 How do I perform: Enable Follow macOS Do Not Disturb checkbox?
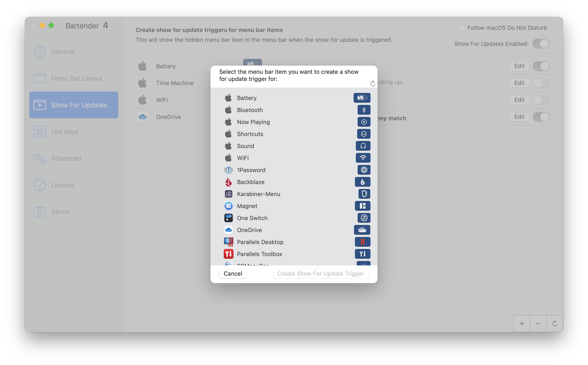click(461, 27)
